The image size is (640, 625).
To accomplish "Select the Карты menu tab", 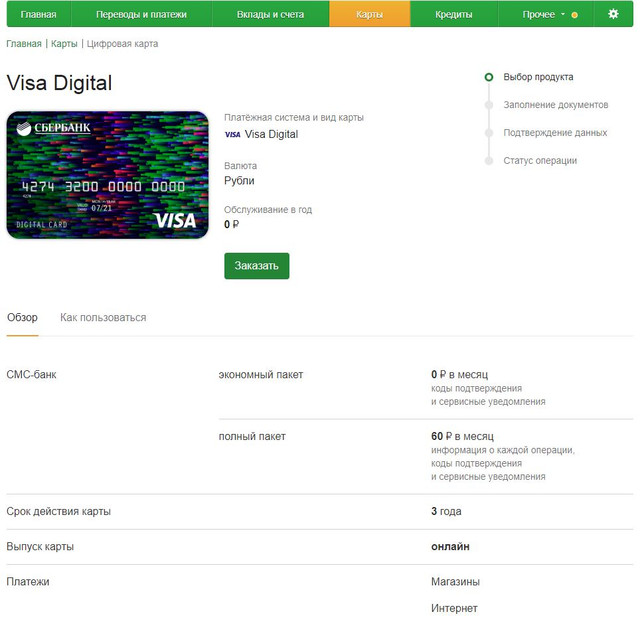I will (369, 14).
